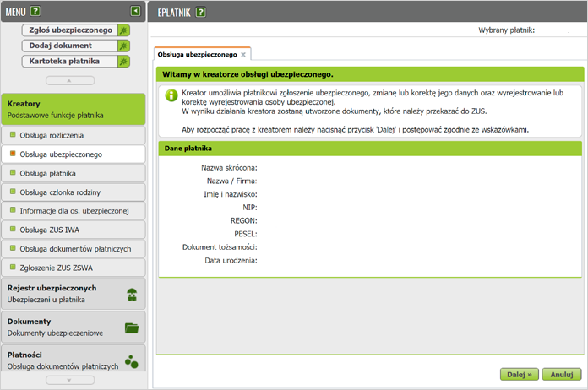Click gear icon beside Kartoteka płatnika

pos(123,62)
